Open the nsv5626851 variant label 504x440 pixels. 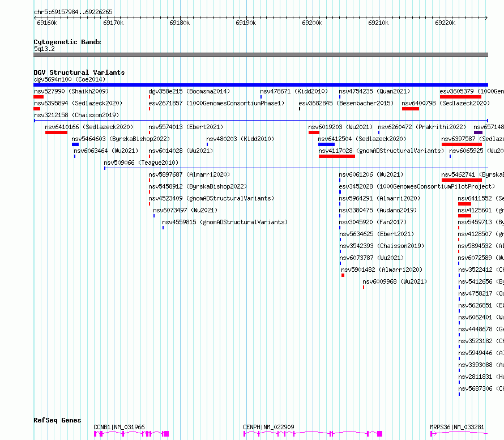click(x=481, y=305)
